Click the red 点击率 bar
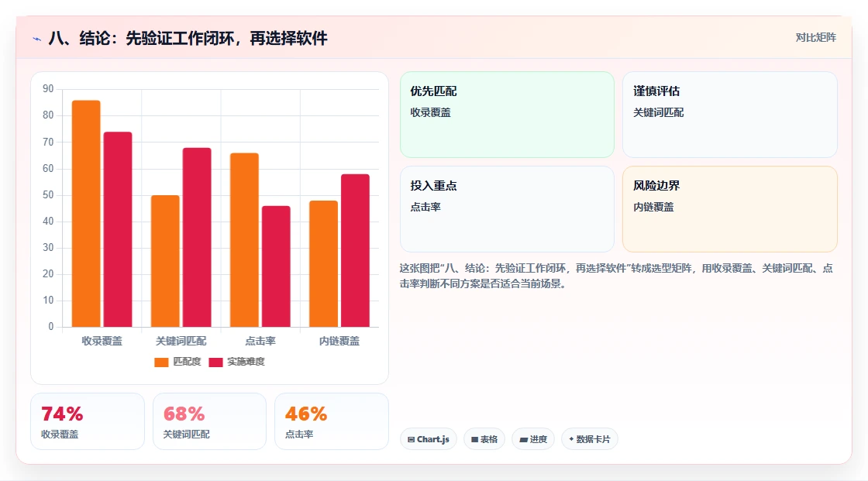 [276, 266]
